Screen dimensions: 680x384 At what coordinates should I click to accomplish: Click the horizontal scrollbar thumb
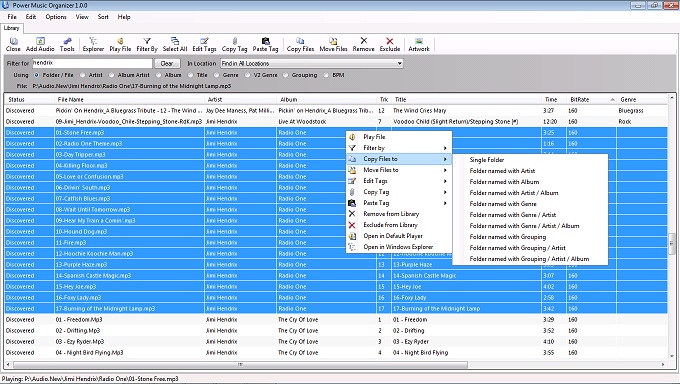(240, 364)
